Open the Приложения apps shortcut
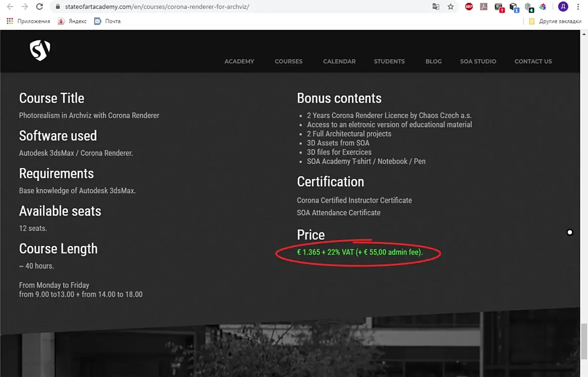 click(28, 21)
